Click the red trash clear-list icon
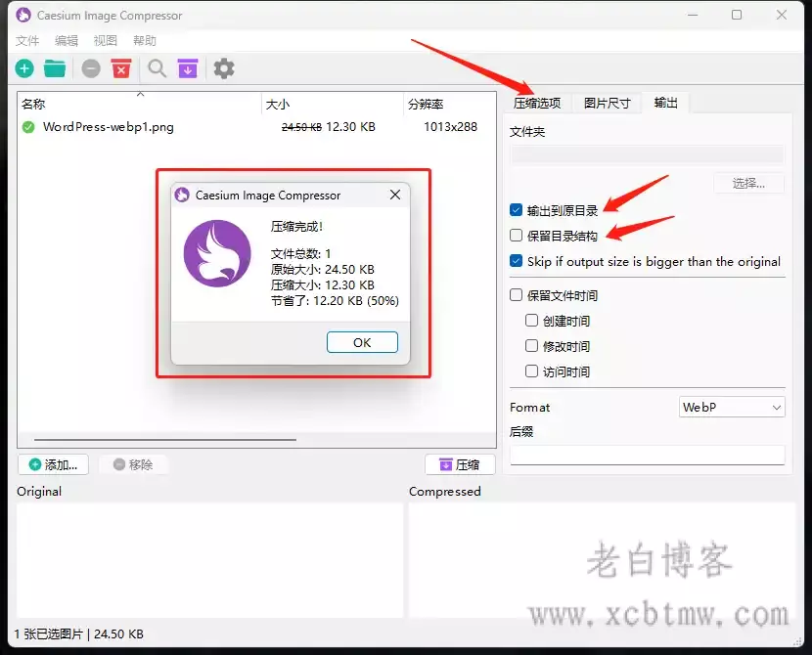Screen dimensions: 812x655 pyautogui.click(x=121, y=68)
